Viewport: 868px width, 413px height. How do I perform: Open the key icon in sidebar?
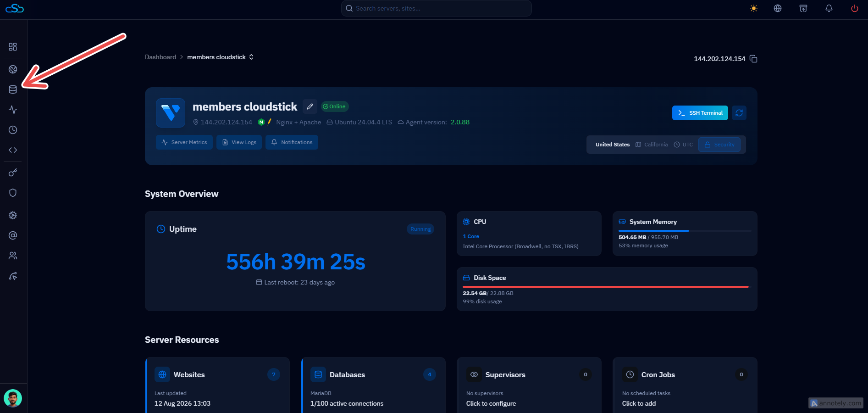[13, 173]
